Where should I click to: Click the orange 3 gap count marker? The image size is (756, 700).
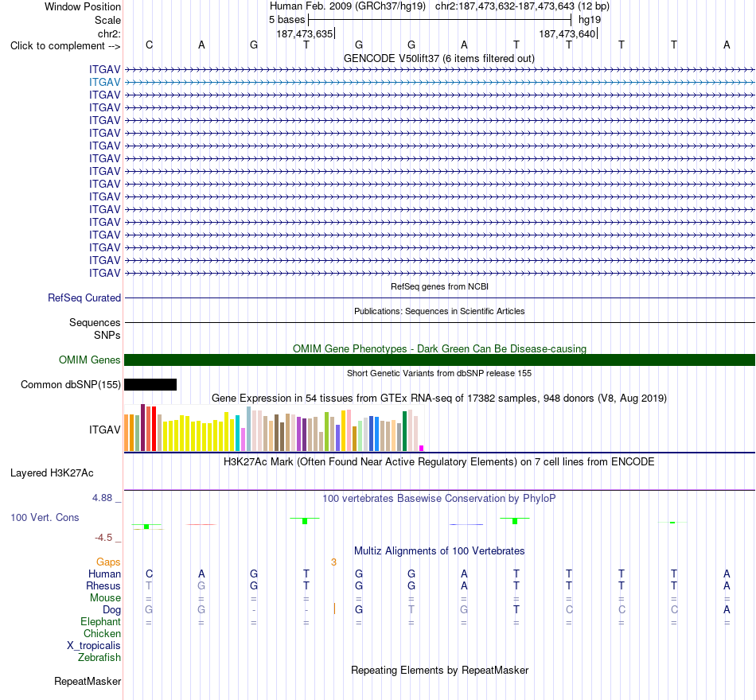click(333, 562)
